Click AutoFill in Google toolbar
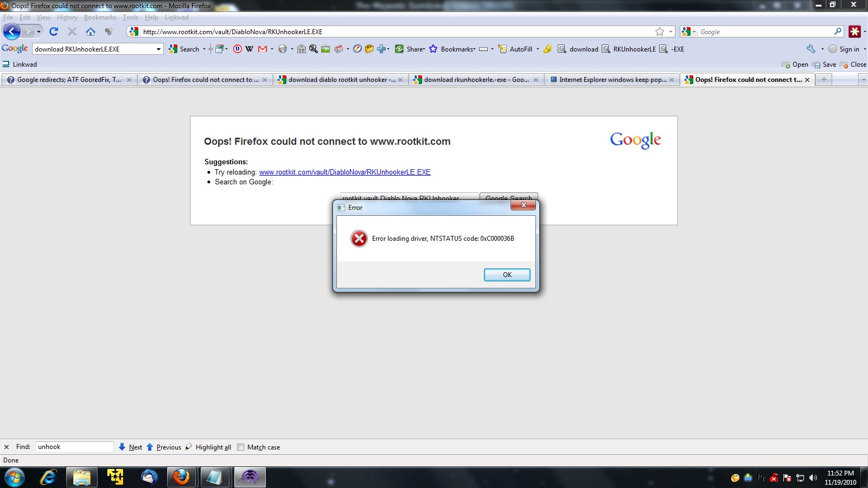The width and height of the screenshot is (868, 488). [515, 49]
